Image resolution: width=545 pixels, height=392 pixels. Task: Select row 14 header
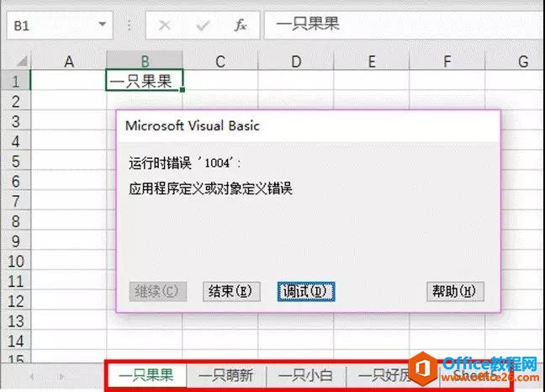[15, 341]
